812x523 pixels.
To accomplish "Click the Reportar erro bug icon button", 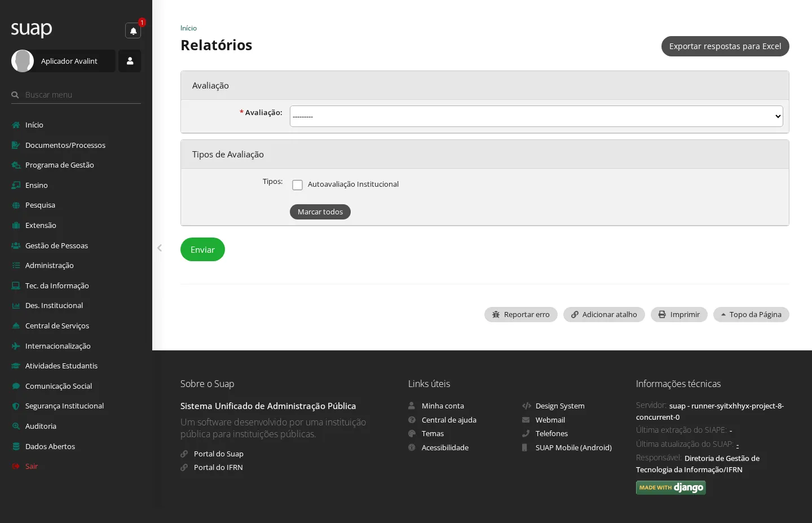I will click(520, 315).
